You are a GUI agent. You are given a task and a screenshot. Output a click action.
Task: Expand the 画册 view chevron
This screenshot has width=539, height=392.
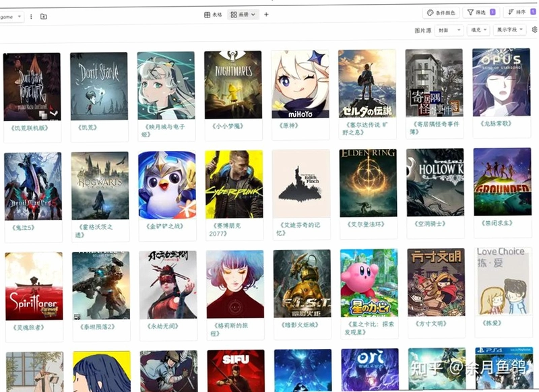(x=253, y=14)
